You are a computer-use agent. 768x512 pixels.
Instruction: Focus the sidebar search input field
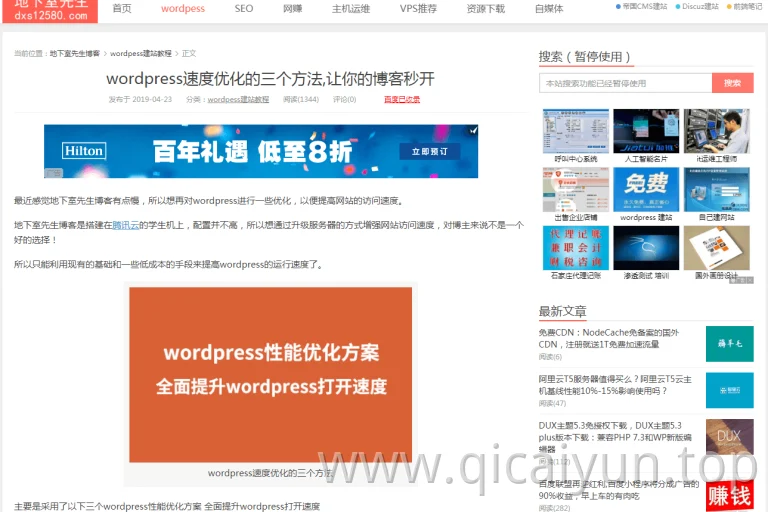tap(625, 83)
